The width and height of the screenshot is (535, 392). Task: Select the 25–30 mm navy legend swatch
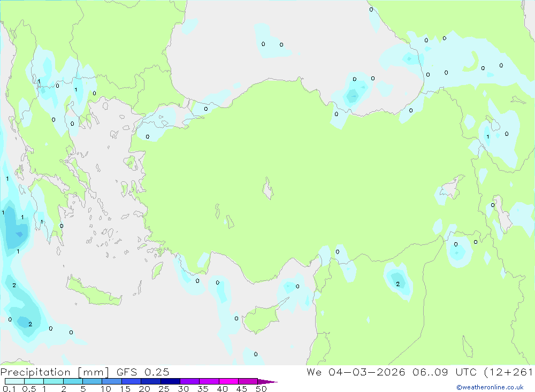(170, 381)
